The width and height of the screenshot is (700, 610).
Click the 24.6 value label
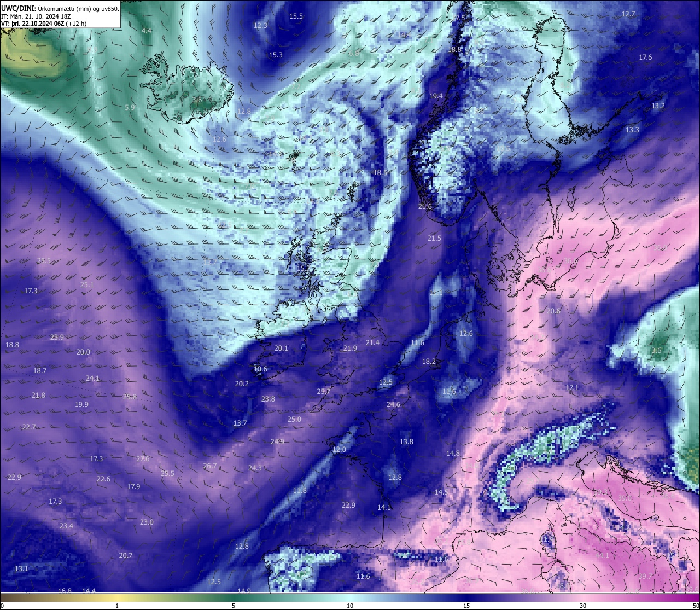click(x=393, y=404)
